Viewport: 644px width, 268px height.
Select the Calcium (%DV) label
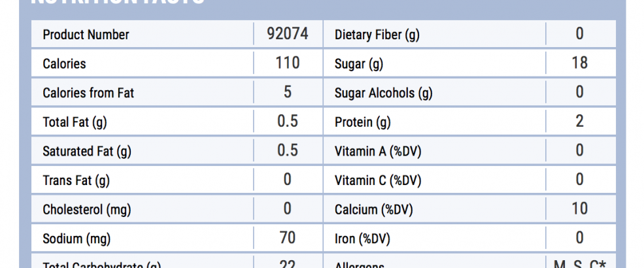click(373, 210)
